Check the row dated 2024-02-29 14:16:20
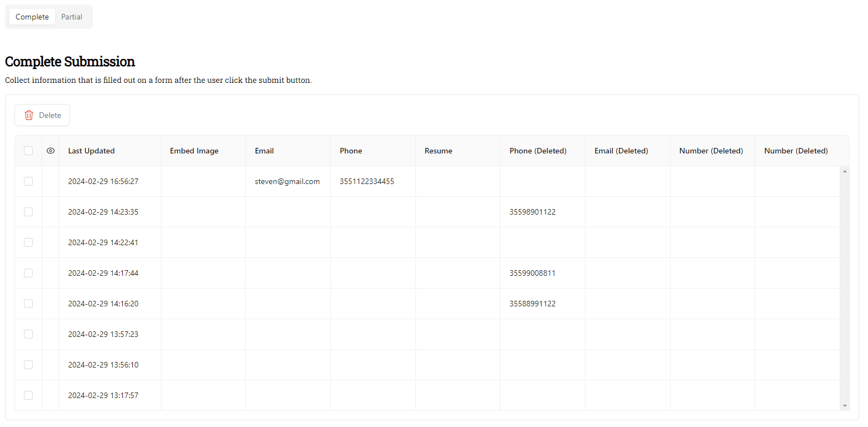The width and height of the screenshot is (868, 427). click(28, 304)
